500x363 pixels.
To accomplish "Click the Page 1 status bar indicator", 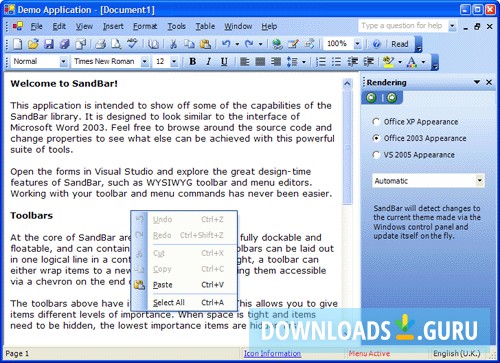I will [17, 353].
